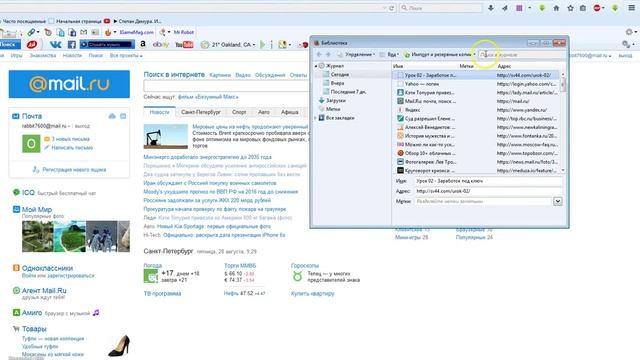Expand the Все закладки tree node
The image size is (640, 360).
pyautogui.click(x=316, y=118)
